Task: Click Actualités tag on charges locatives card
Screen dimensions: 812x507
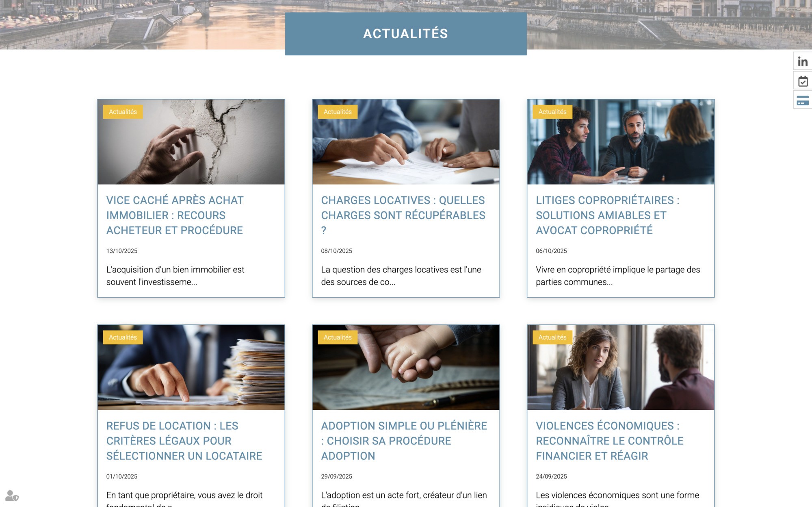Action: point(338,112)
